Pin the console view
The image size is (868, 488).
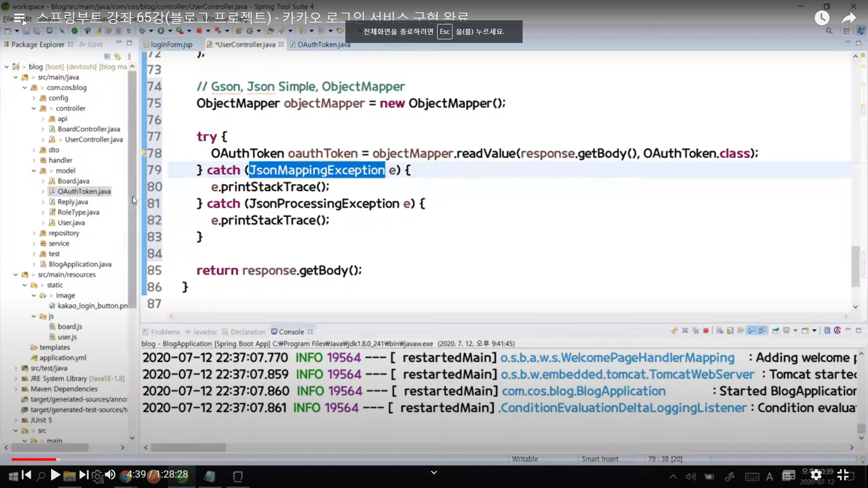(x=775, y=331)
